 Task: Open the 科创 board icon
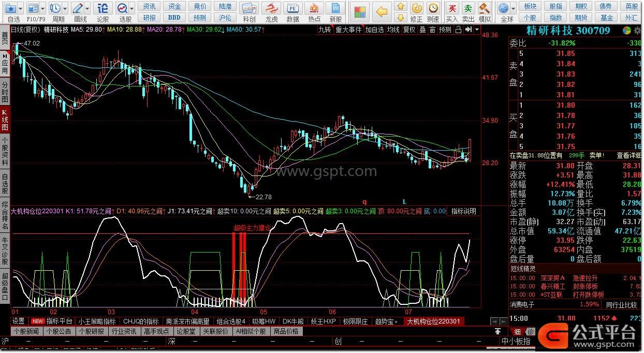(249, 9)
